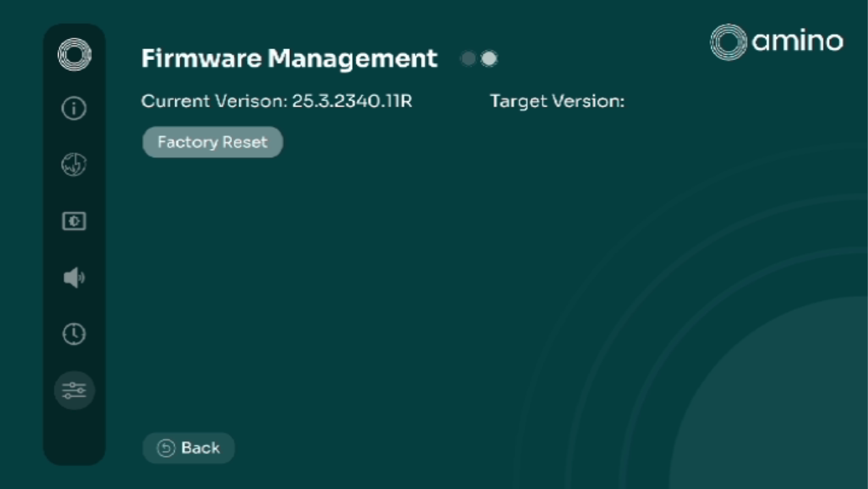This screenshot has width=868, height=489.
Task: Click the circular arrow icon beside Back
Action: (x=166, y=448)
